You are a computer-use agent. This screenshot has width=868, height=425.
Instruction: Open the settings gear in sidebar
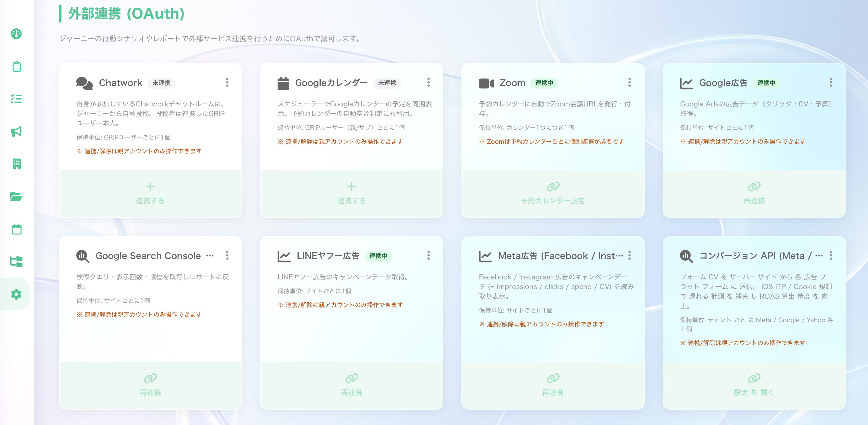tap(16, 294)
